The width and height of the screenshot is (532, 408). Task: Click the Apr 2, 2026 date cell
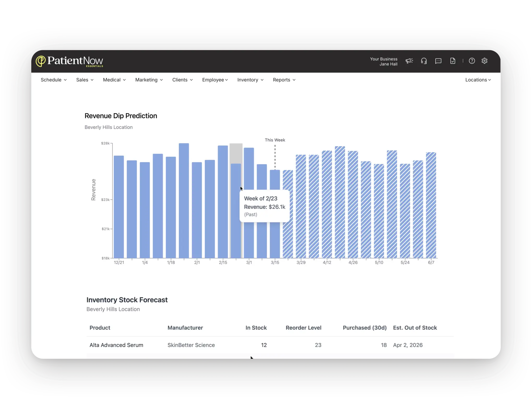[x=408, y=345]
